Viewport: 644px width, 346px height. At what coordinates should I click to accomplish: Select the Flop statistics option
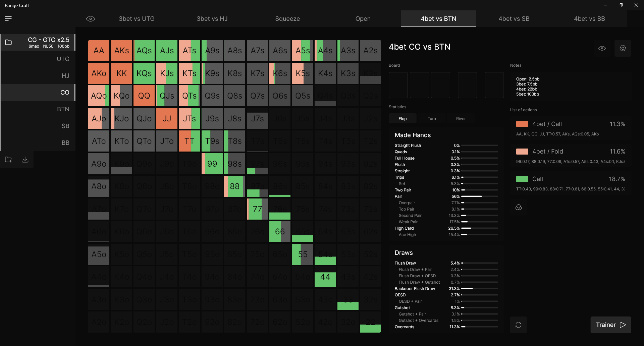[402, 119]
